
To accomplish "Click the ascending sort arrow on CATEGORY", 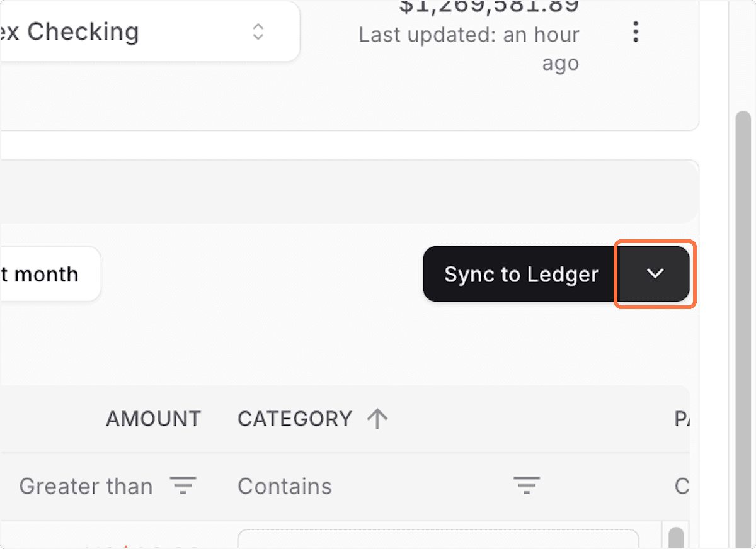I will tap(378, 418).
